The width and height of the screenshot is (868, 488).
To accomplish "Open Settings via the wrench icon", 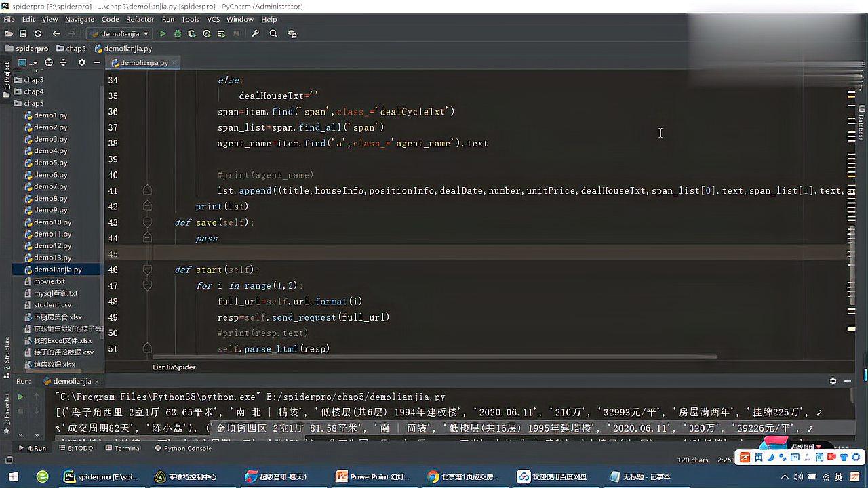I will point(256,33).
